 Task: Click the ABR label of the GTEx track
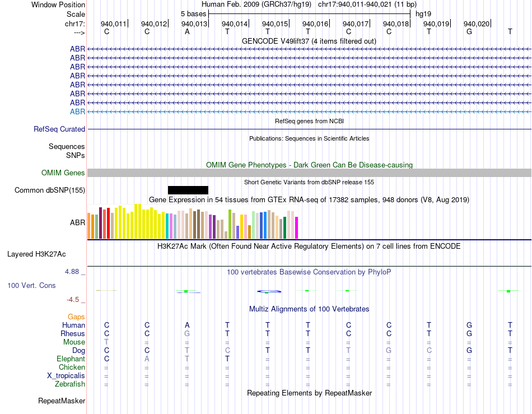coord(77,222)
